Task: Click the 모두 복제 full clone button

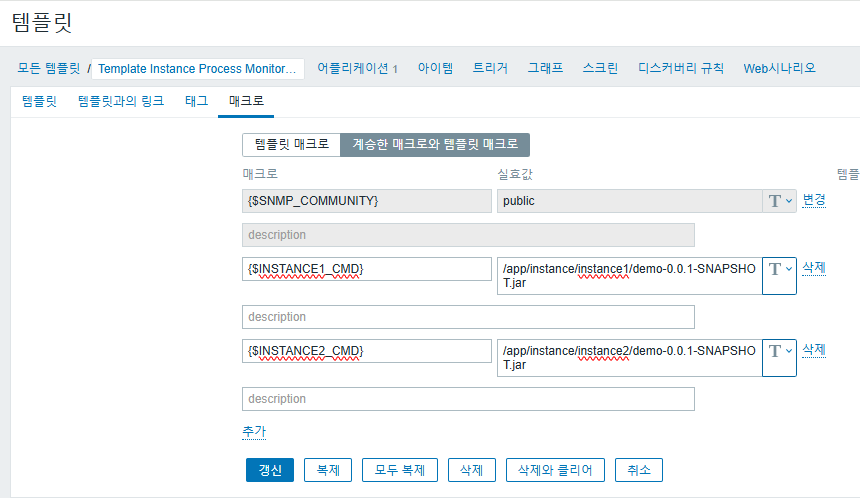Action: coord(400,470)
